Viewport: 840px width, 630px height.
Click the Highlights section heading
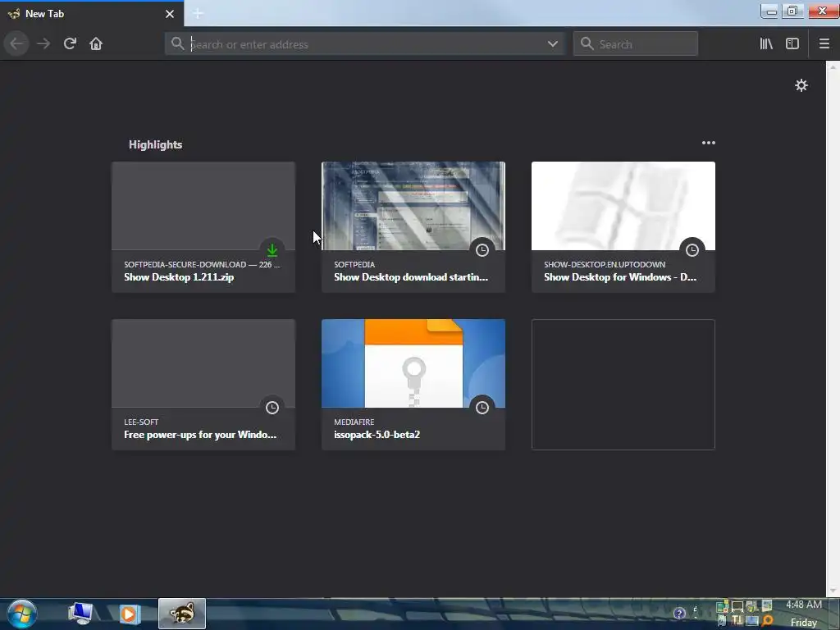pos(155,144)
